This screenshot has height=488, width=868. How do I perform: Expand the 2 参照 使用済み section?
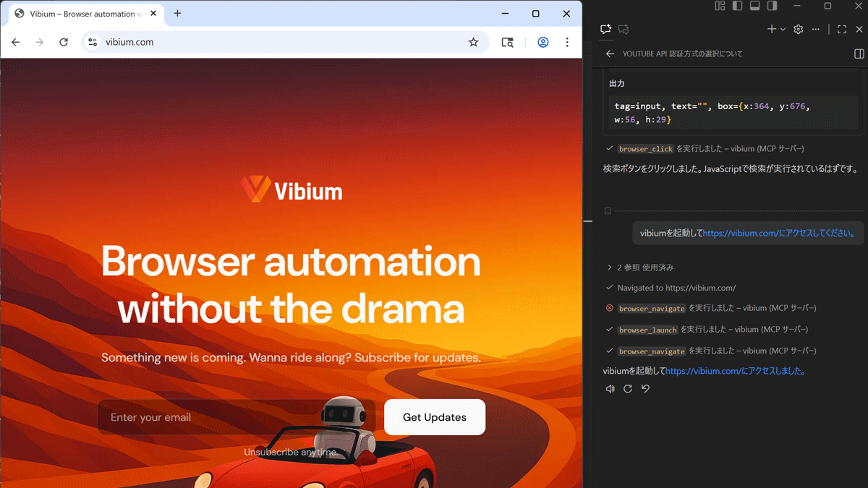point(610,267)
